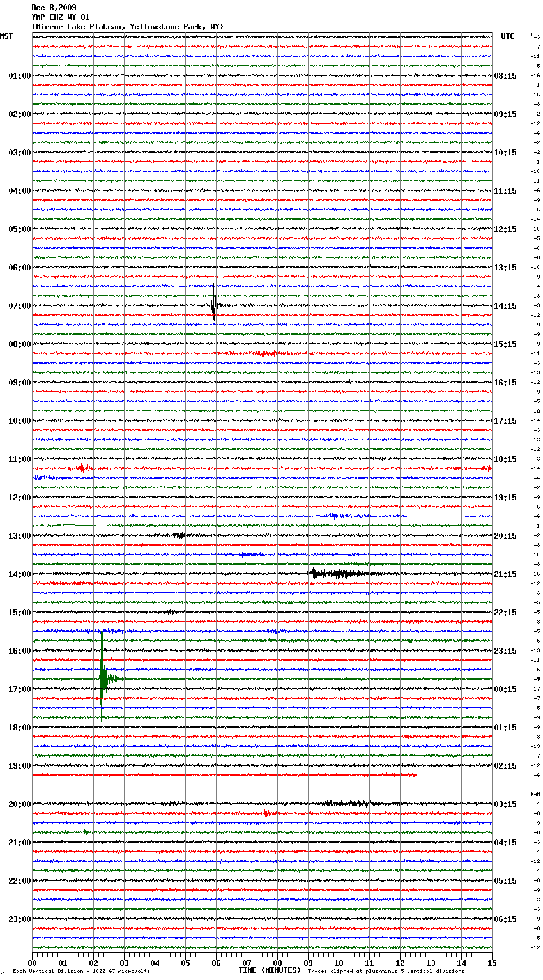Click the 10:15 UTC row label
Screen dimensions: 543x980
coord(505,153)
